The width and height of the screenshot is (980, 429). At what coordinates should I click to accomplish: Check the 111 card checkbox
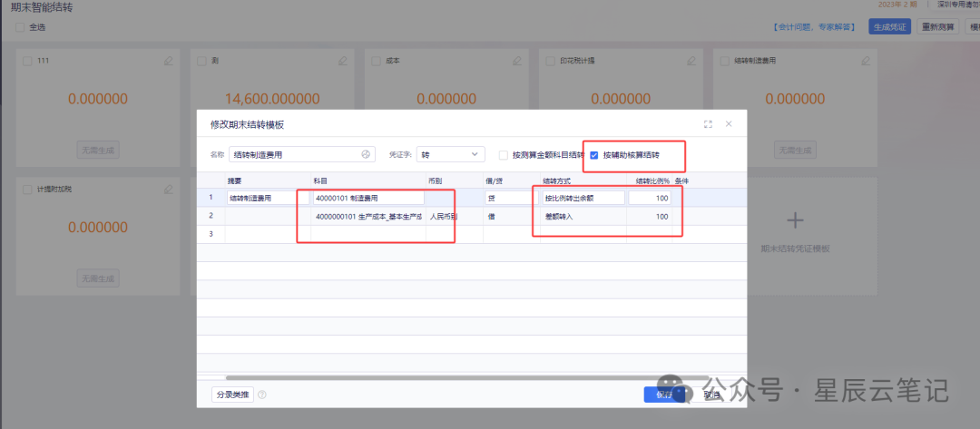[27, 61]
